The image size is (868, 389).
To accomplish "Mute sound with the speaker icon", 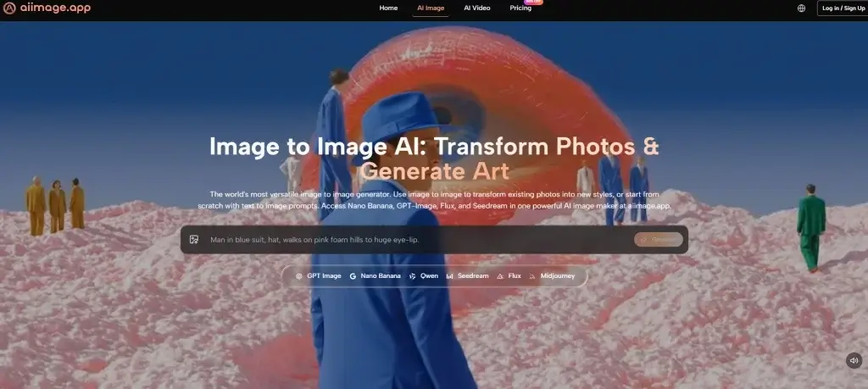I will coord(854,360).
